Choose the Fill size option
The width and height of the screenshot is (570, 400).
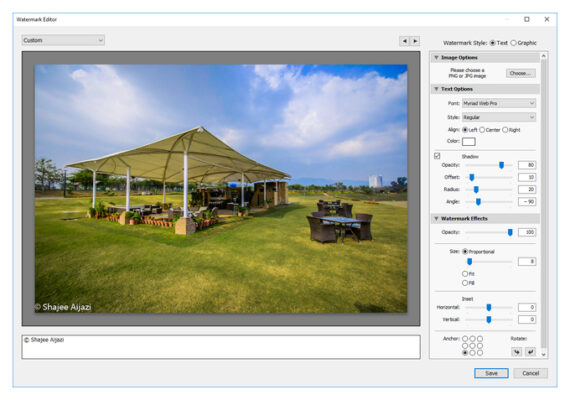coord(465,283)
